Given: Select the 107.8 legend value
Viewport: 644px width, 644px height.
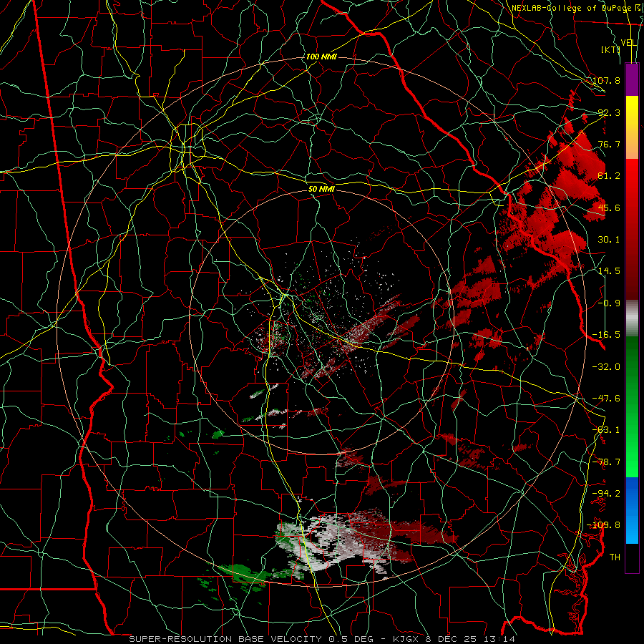Looking at the screenshot, I should (x=606, y=80).
